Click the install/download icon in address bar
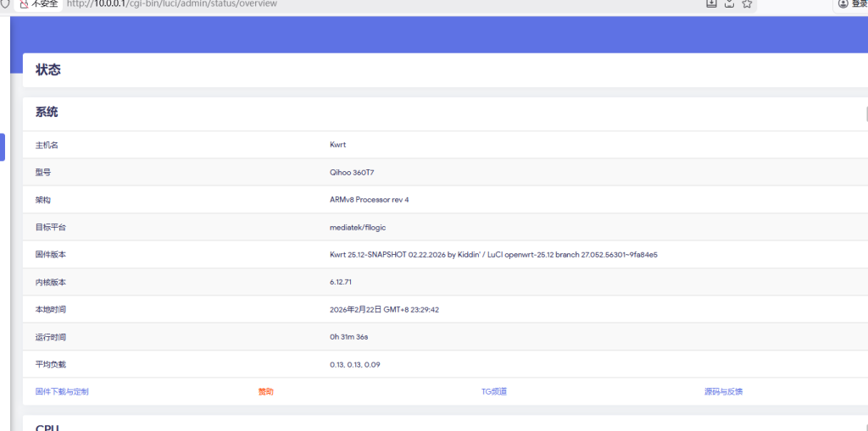Image resolution: width=868 pixels, height=431 pixels. pos(711,4)
